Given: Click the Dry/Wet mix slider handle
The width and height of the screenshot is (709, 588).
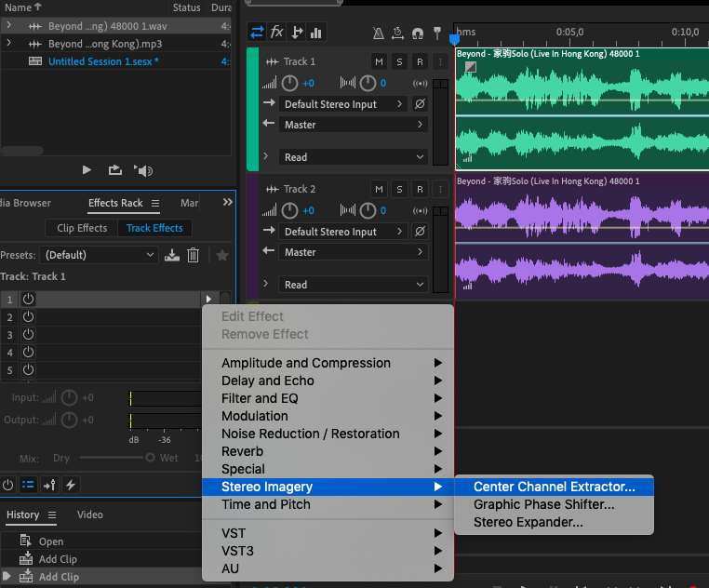Looking at the screenshot, I should (x=150, y=458).
